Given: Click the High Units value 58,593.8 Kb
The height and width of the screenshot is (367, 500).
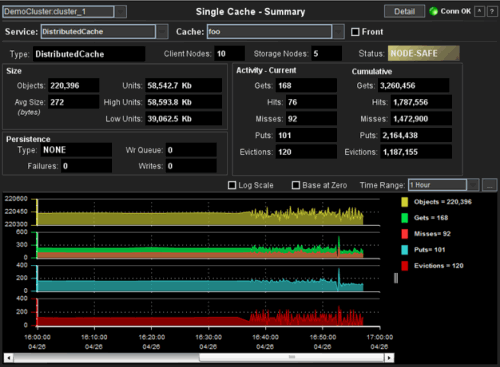Looking at the screenshot, I should (x=183, y=102).
